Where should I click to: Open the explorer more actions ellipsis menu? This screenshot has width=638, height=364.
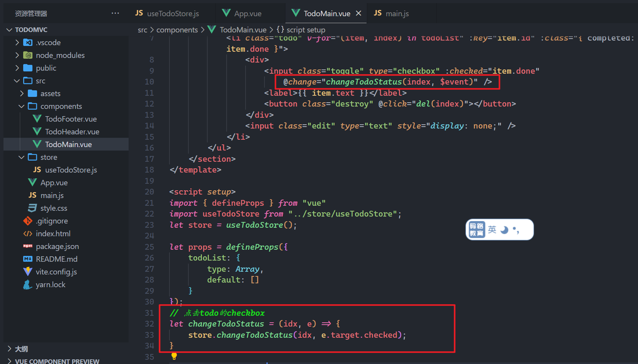tap(115, 13)
